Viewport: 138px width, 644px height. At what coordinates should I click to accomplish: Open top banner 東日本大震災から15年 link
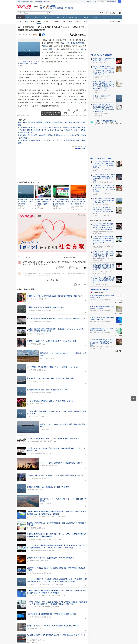pyautogui.click(x=33, y=2)
